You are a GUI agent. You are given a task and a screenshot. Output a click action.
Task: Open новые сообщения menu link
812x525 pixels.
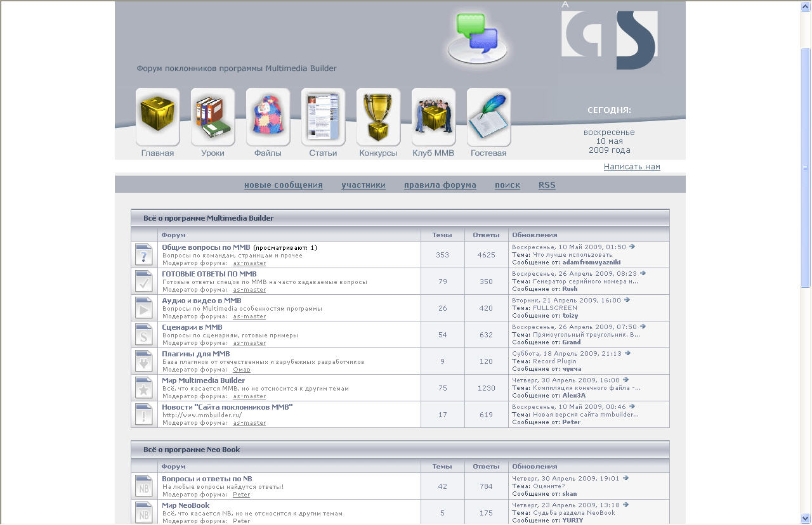(x=284, y=185)
